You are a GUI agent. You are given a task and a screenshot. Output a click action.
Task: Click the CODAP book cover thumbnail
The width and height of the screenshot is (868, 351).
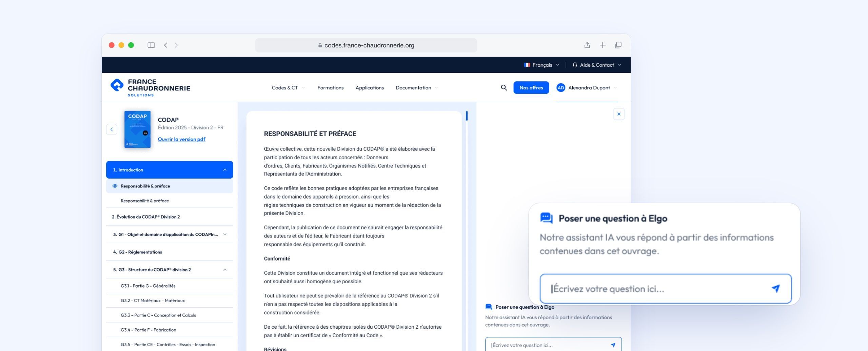click(x=137, y=129)
